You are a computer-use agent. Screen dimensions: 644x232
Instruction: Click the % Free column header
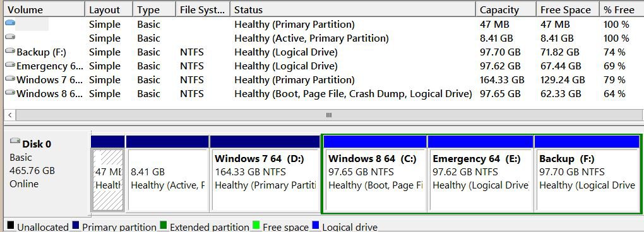[x=621, y=9]
